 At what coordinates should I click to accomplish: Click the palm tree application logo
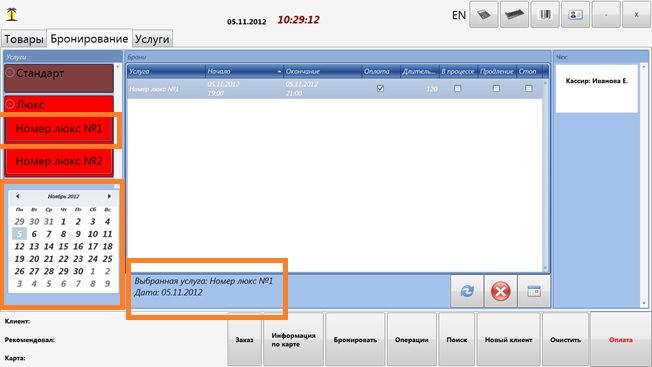point(12,14)
